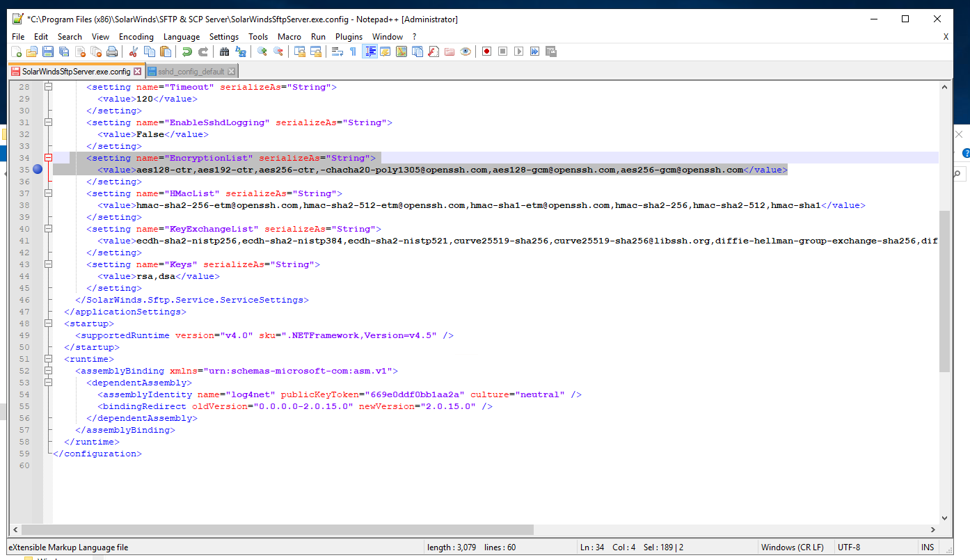Open the Encoding menu
This screenshot has width=970, height=560.
(x=136, y=37)
